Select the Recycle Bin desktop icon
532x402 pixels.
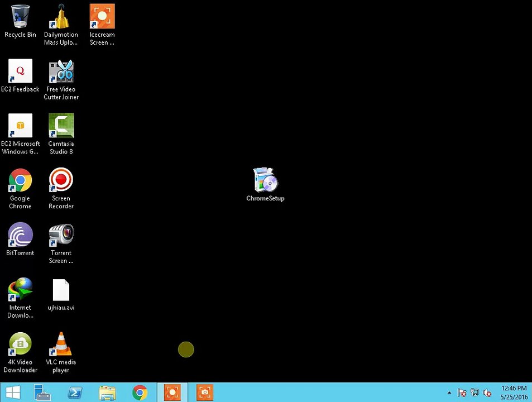point(20,21)
